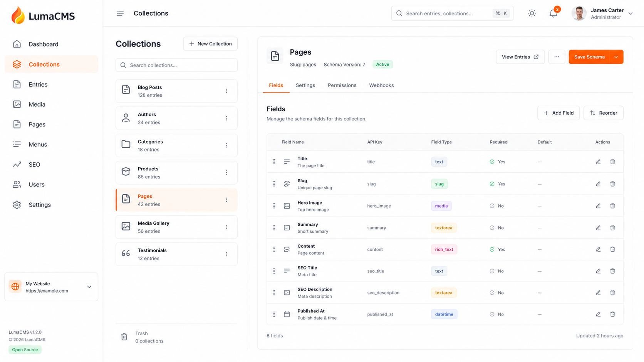
Task: Select the Blog Posts collection
Action: pos(176,91)
